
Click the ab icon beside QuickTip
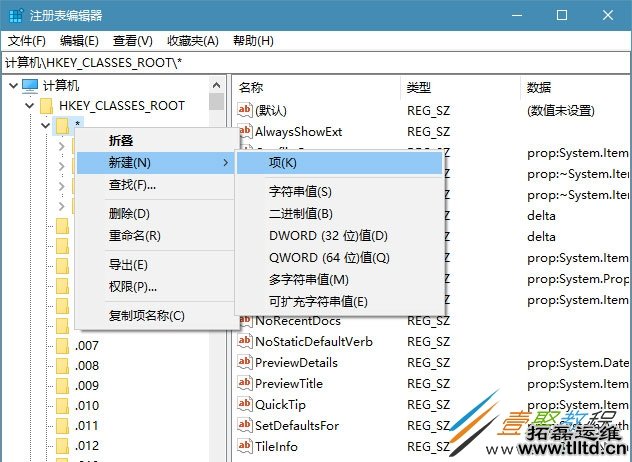[x=245, y=404]
